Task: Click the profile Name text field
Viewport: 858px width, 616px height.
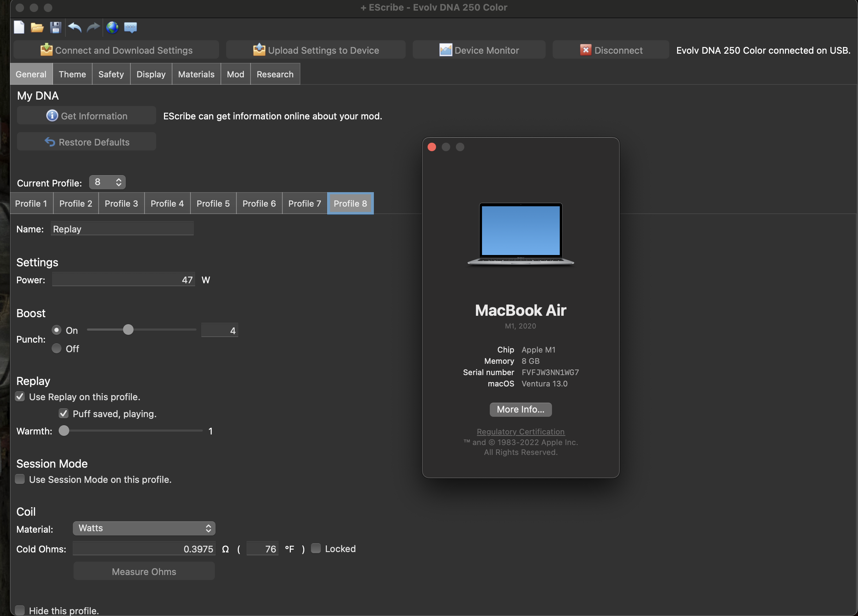Action: tap(122, 229)
